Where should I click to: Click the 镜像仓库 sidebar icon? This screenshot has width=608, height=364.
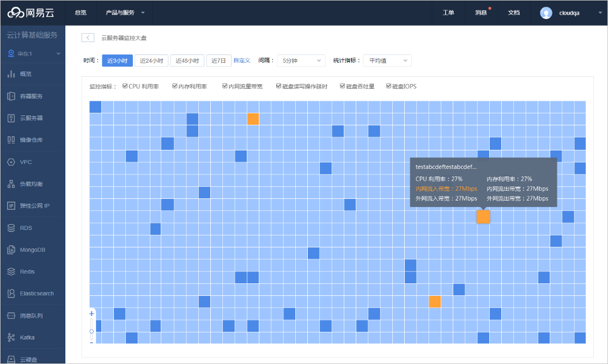click(11, 140)
